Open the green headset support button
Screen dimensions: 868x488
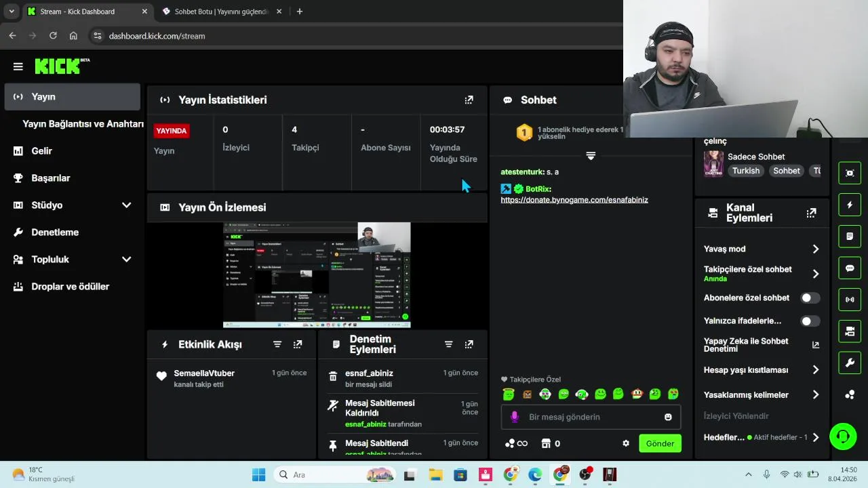click(843, 436)
